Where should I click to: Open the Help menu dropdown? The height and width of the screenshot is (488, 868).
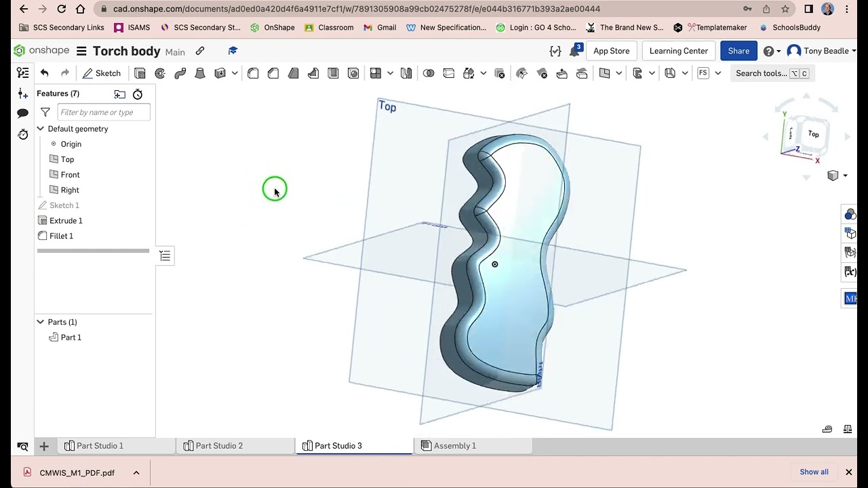[x=772, y=51]
